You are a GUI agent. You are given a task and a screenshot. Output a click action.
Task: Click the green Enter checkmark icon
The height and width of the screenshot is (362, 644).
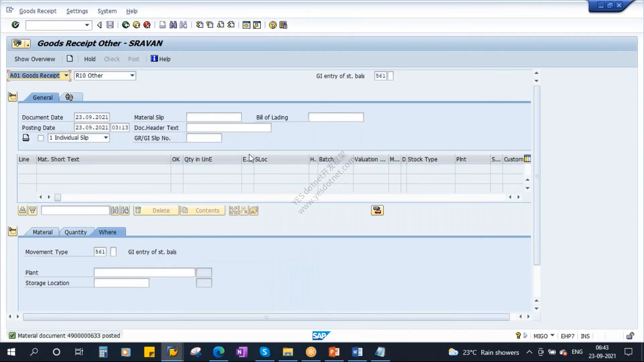click(15, 25)
